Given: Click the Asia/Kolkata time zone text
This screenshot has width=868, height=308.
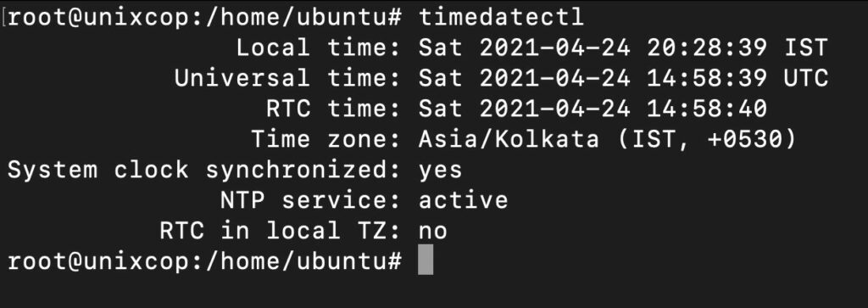Looking at the screenshot, I should [x=509, y=139].
